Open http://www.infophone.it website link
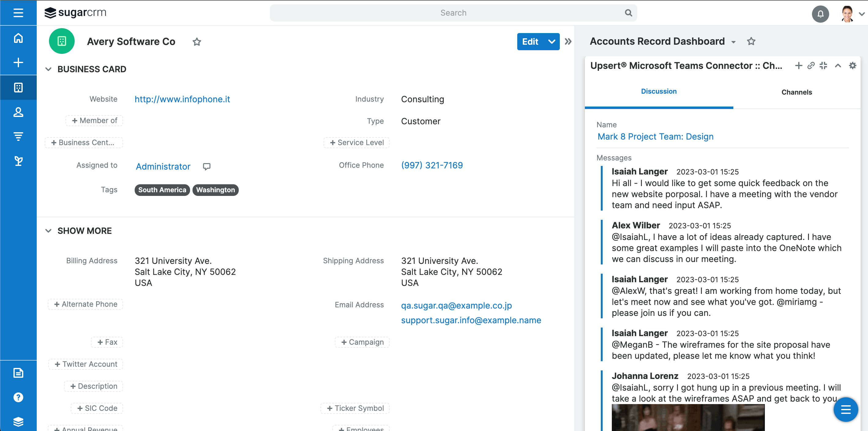 coord(183,100)
